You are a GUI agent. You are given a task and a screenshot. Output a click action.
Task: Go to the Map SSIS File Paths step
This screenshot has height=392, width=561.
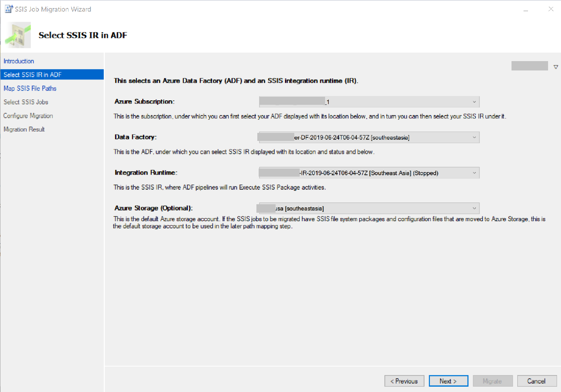pyautogui.click(x=30, y=88)
